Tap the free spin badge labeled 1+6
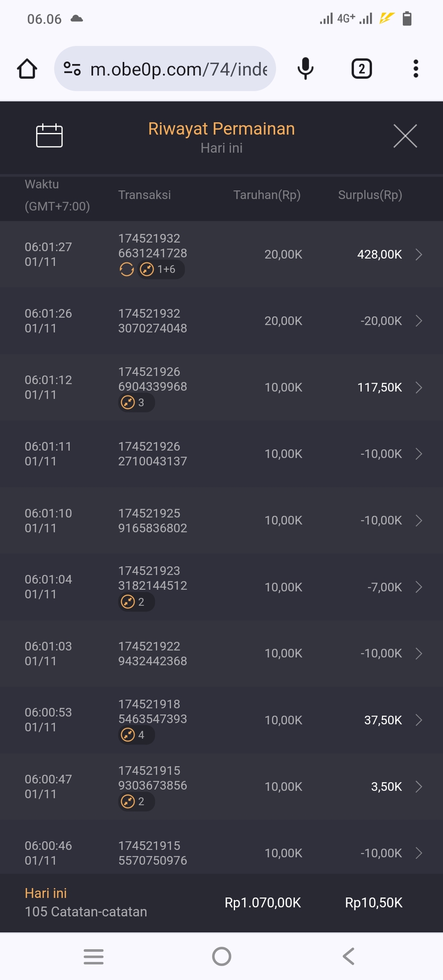 pos(161,270)
